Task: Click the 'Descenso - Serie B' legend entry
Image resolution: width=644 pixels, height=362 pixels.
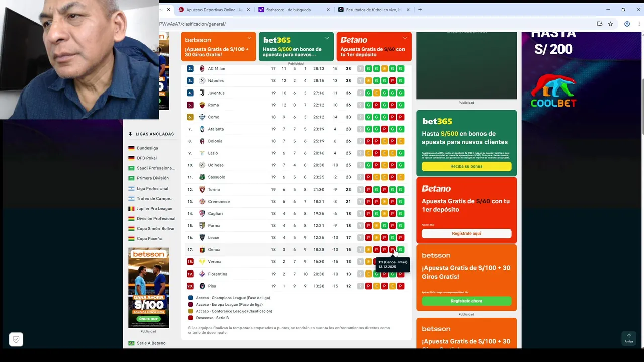Action: [212, 318]
